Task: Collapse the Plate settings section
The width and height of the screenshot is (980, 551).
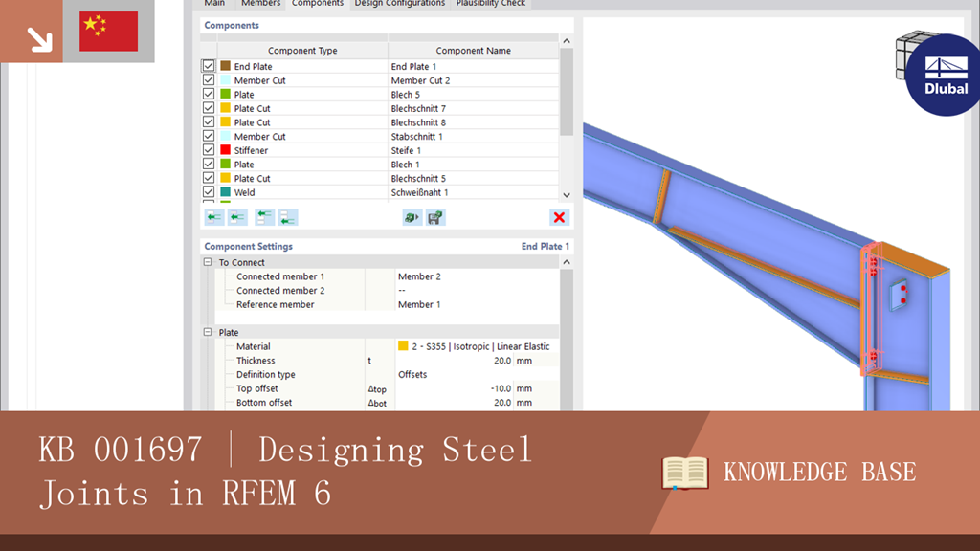Action: [208, 332]
